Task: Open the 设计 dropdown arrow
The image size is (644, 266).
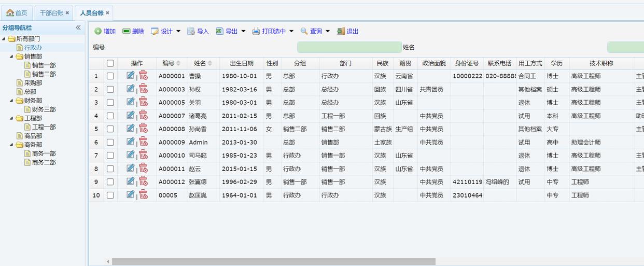Action: click(178, 32)
